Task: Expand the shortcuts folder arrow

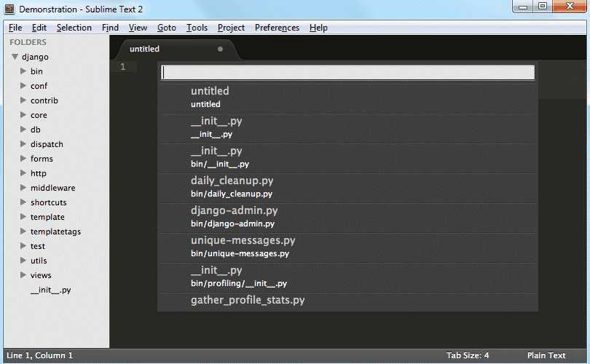Action: [23, 202]
